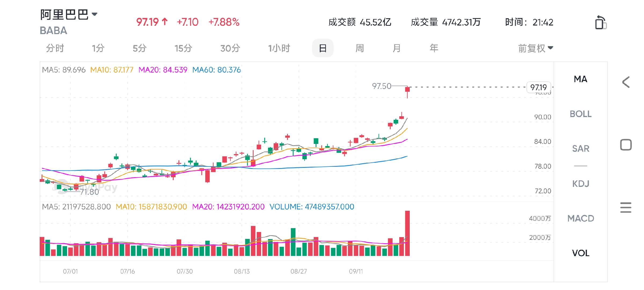This screenshot has height=290, width=644.
Task: Choose the MACD sub-indicator
Action: pyautogui.click(x=580, y=218)
